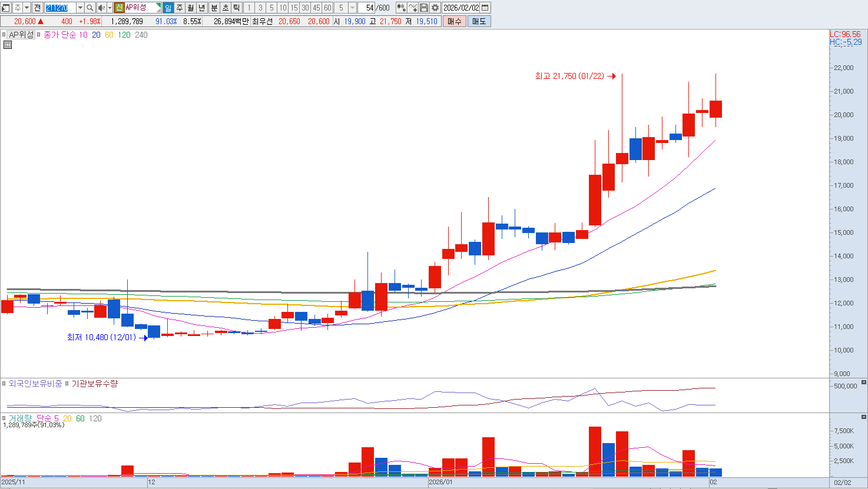Click the stock search magnifier icon
The height and width of the screenshot is (489, 868).
(90, 8)
